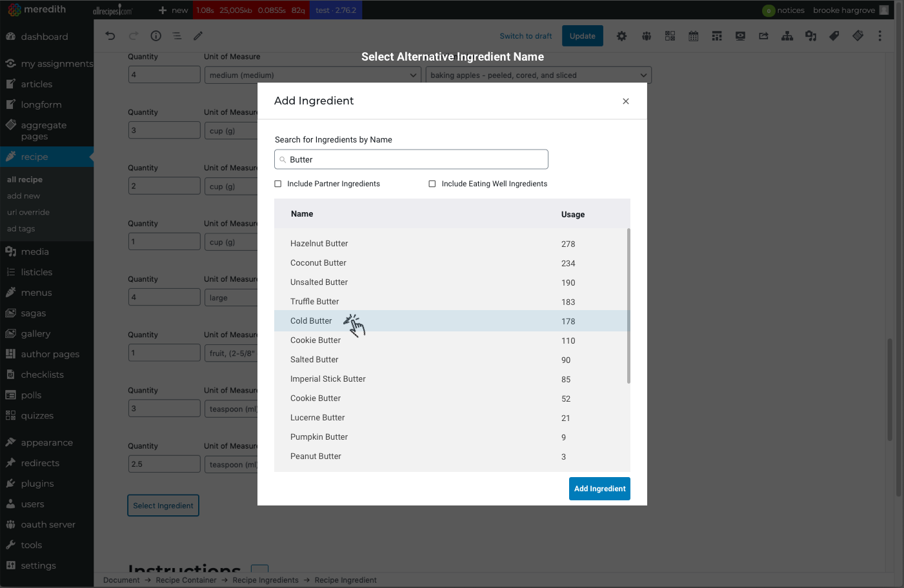Open the unit dropdown for quantity 2.5

(x=231, y=465)
